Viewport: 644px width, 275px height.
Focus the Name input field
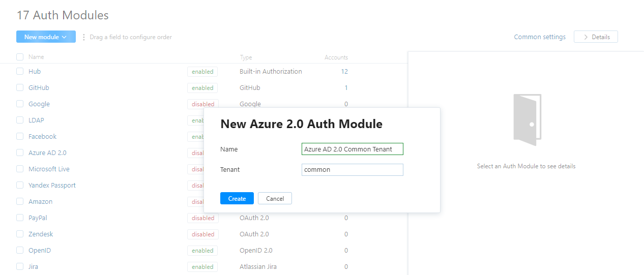coord(352,149)
